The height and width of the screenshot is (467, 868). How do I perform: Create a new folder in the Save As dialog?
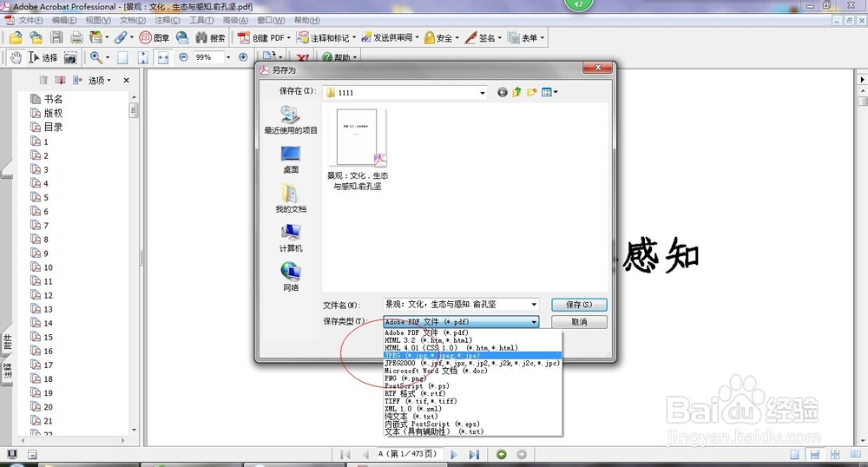coord(531,92)
